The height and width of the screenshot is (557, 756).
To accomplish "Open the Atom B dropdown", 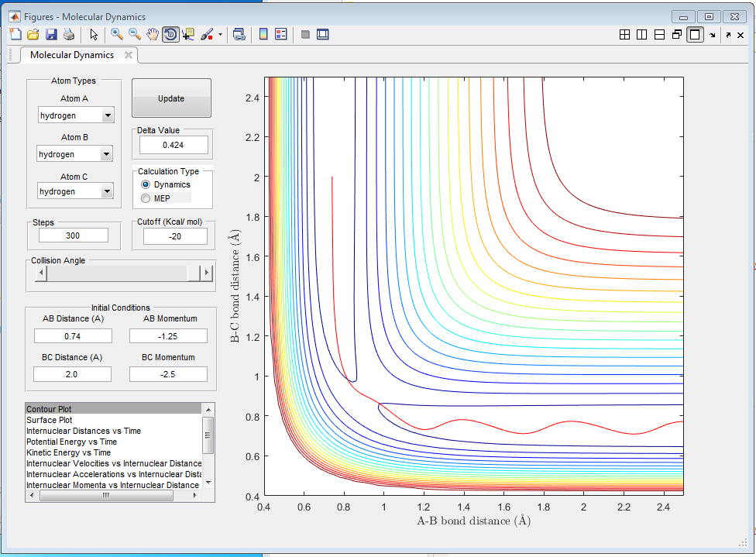I will 108,154.
